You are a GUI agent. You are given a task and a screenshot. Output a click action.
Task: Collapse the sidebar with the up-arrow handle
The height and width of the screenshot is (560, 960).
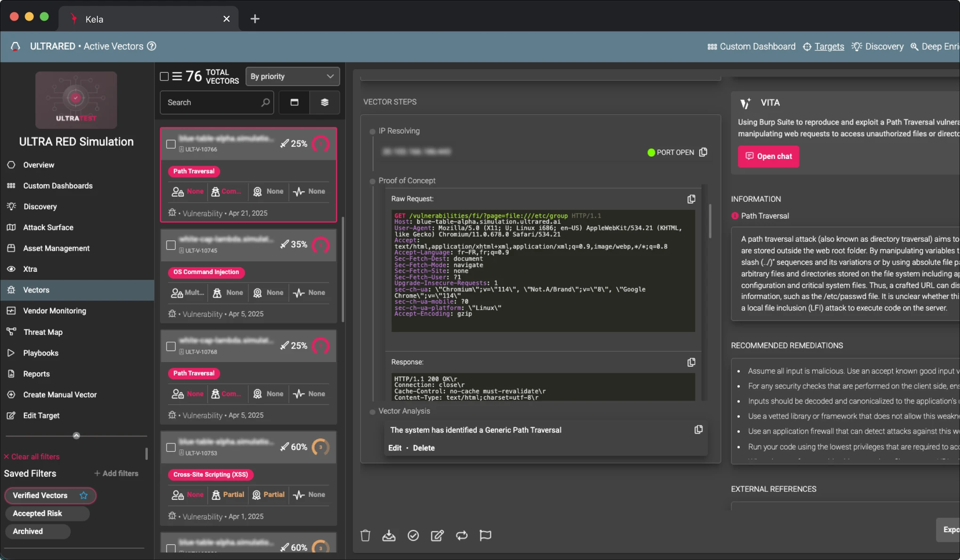(x=76, y=436)
